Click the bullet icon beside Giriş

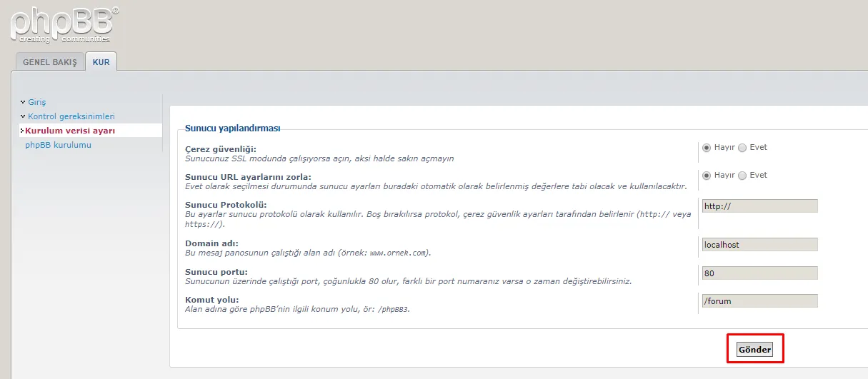tap(23, 102)
